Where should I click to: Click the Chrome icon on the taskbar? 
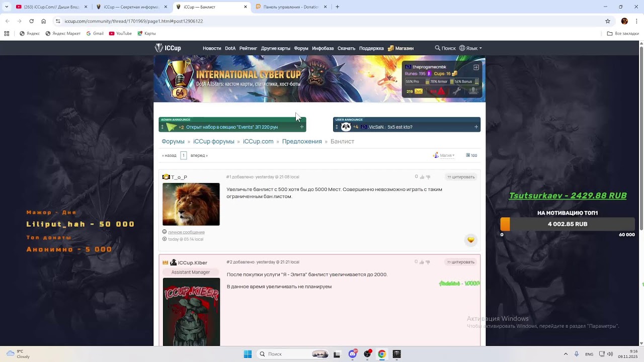[x=382, y=354]
